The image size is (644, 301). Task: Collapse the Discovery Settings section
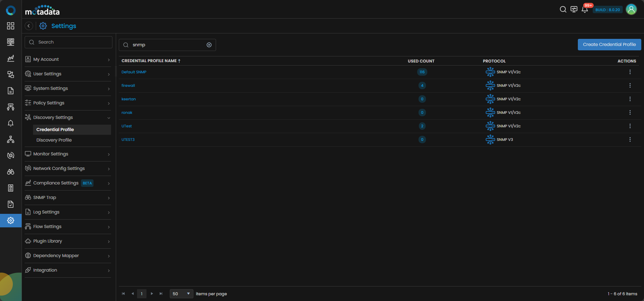pyautogui.click(x=68, y=118)
